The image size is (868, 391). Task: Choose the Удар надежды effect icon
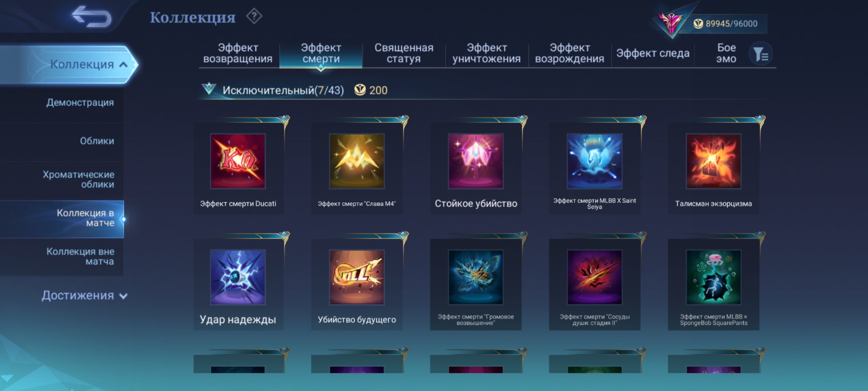coord(238,277)
